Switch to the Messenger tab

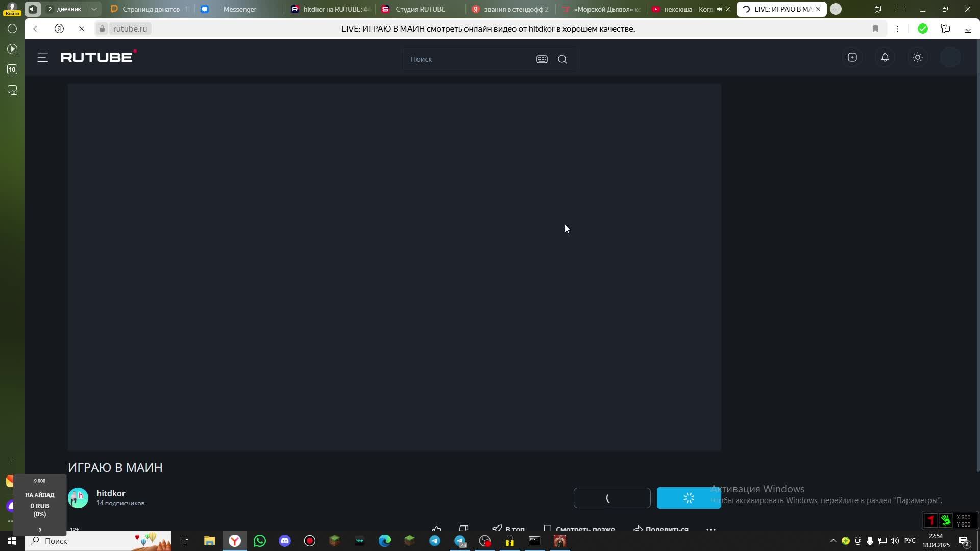pyautogui.click(x=239, y=9)
